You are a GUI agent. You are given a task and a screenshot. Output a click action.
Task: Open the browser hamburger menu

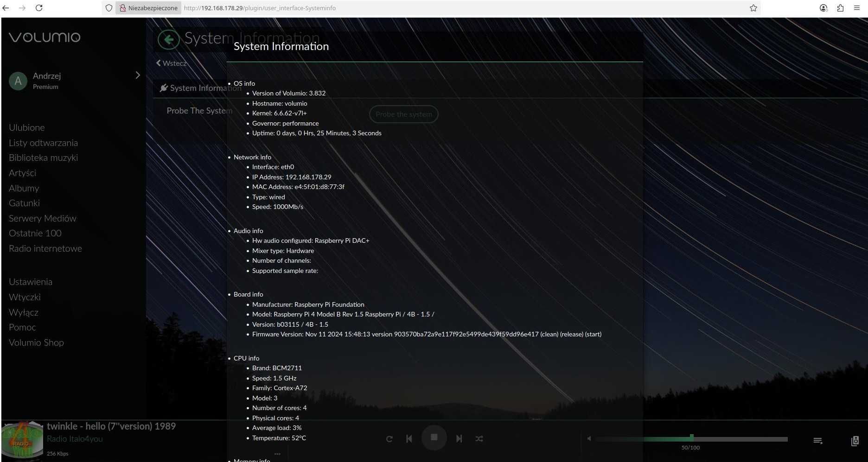857,8
